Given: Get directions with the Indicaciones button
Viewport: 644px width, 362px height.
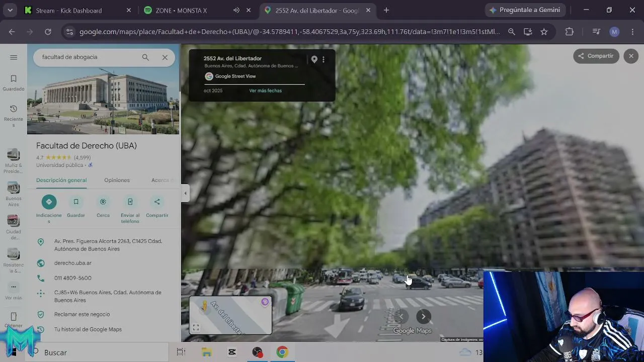Looking at the screenshot, I should [49, 208].
